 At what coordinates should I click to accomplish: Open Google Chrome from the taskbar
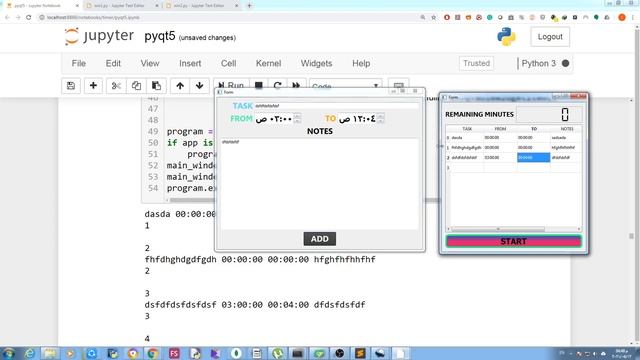(153, 353)
